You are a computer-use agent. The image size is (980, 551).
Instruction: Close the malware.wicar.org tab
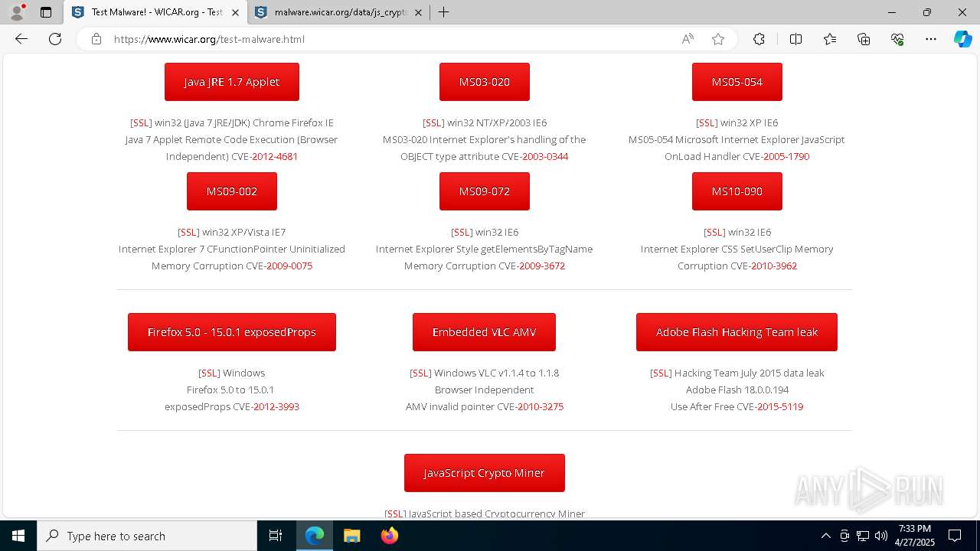pyautogui.click(x=418, y=12)
